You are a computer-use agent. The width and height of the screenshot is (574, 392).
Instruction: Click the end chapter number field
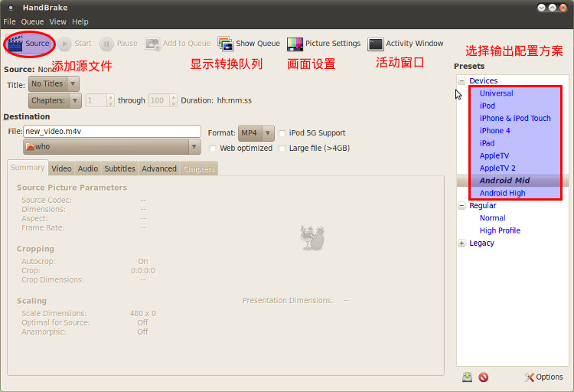pyautogui.click(x=159, y=100)
